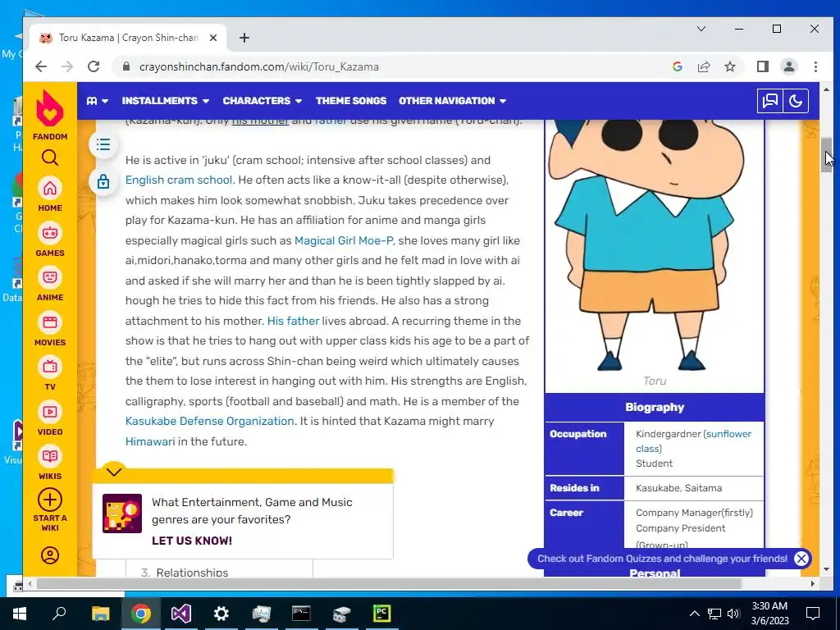Bookmark this tab star icon
Viewport: 840px width, 630px height.
(x=729, y=66)
